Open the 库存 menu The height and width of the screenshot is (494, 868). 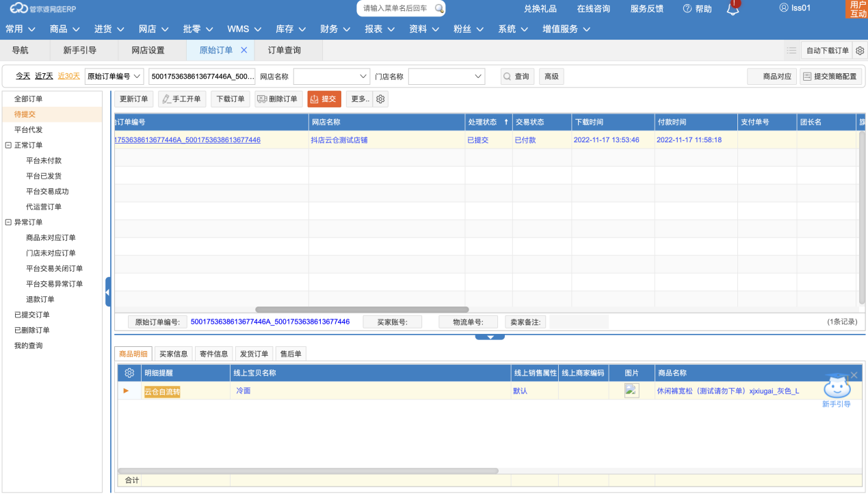pyautogui.click(x=291, y=29)
